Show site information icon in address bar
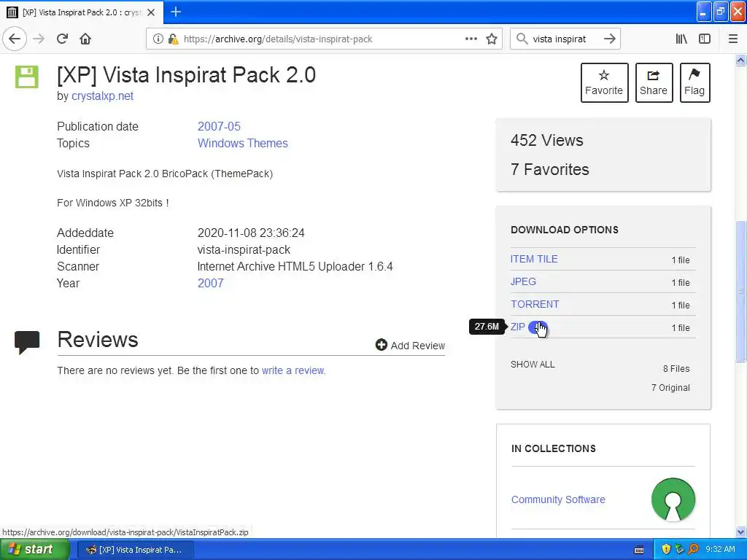747x560 pixels. coord(158,39)
